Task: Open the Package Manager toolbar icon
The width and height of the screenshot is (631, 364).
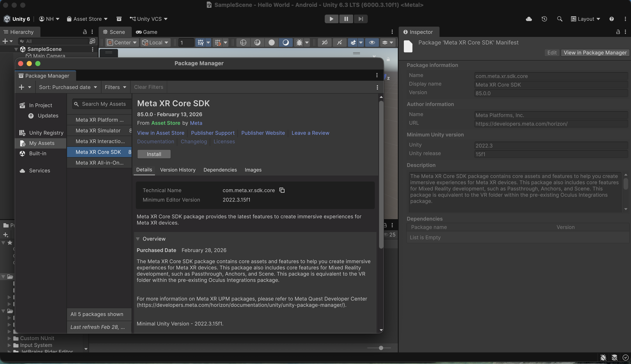Action: 119,19
